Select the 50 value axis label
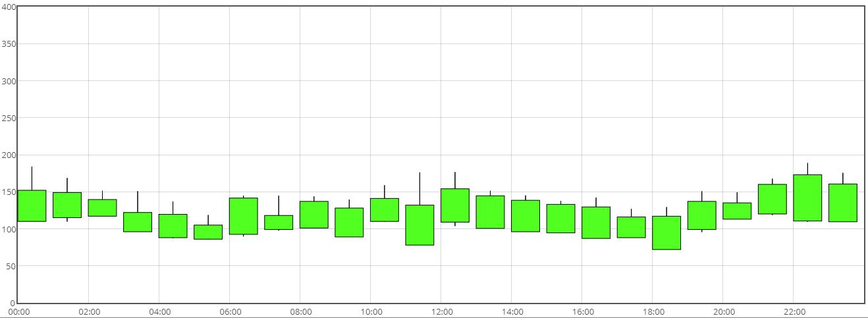This screenshot has height=318, width=868. click(11, 266)
